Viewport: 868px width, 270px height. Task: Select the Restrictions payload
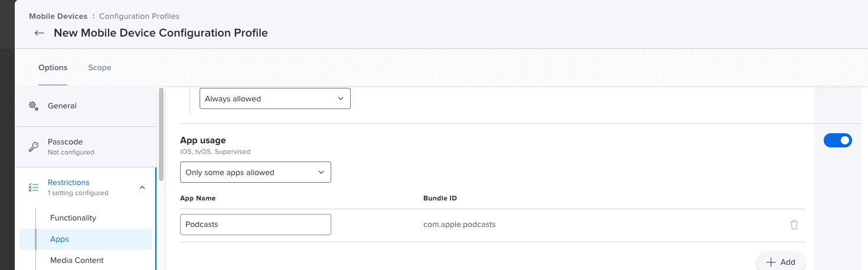click(86, 187)
